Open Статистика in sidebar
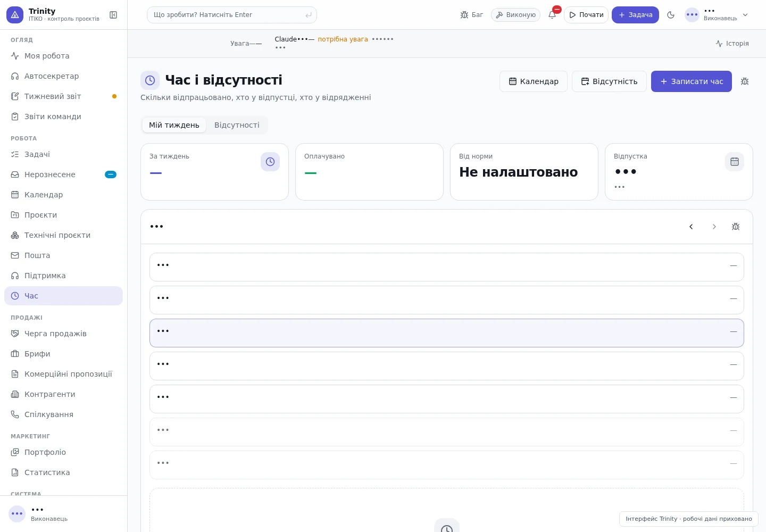This screenshot has height=532, width=766. click(63, 472)
